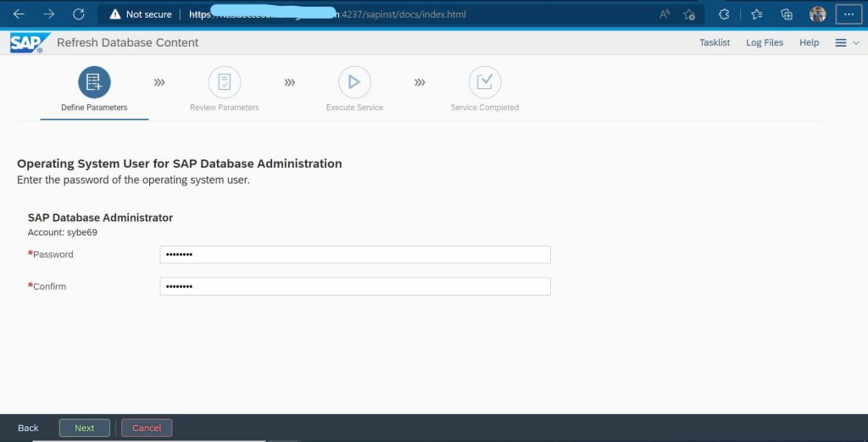Image resolution: width=868 pixels, height=442 pixels.
Task: Open the Read aloud icon in address bar
Action: [665, 14]
